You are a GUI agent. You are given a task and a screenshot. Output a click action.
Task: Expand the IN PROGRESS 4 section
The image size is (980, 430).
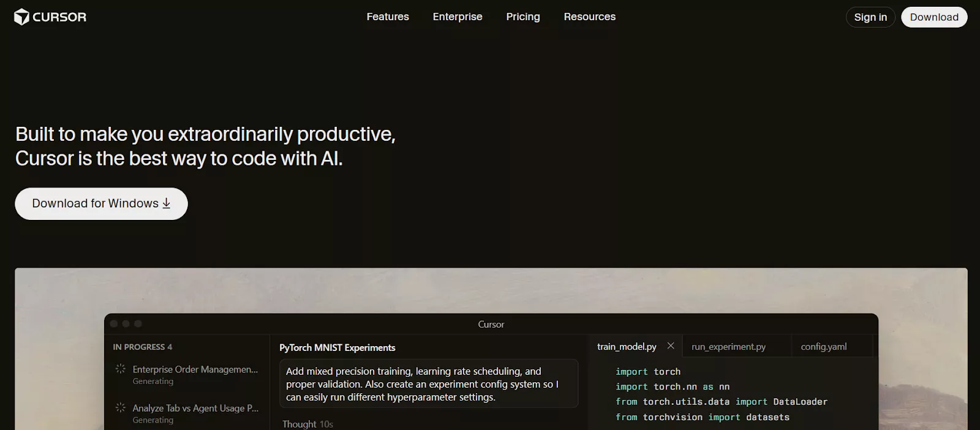tap(142, 347)
